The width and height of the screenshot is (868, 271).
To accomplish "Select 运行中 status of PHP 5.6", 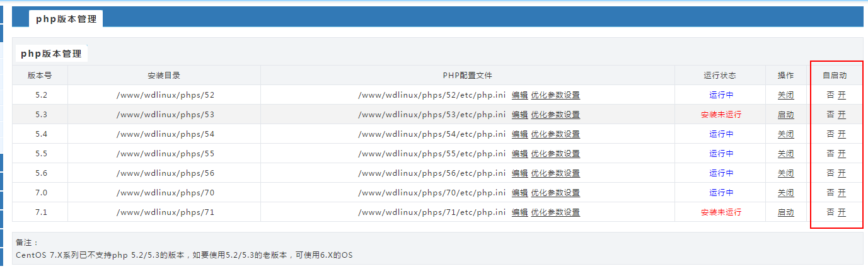I will [721, 173].
